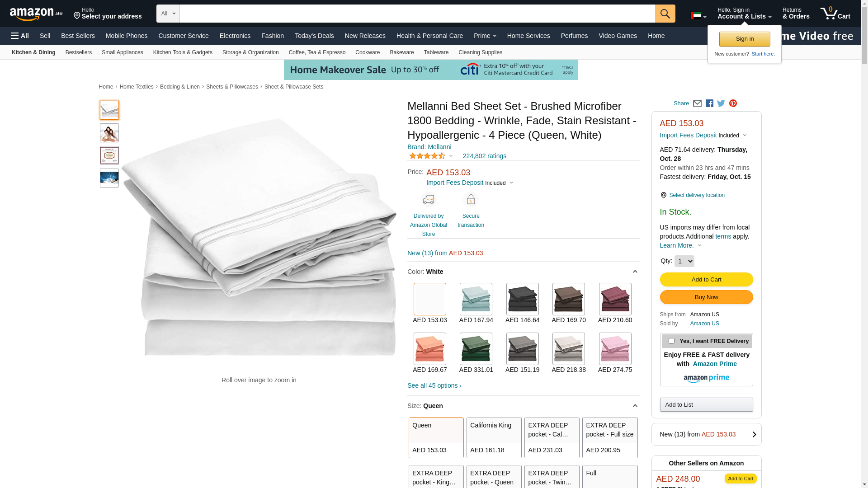868x488 pixels.
Task: Collapse the Color section chevron
Action: [x=635, y=272]
